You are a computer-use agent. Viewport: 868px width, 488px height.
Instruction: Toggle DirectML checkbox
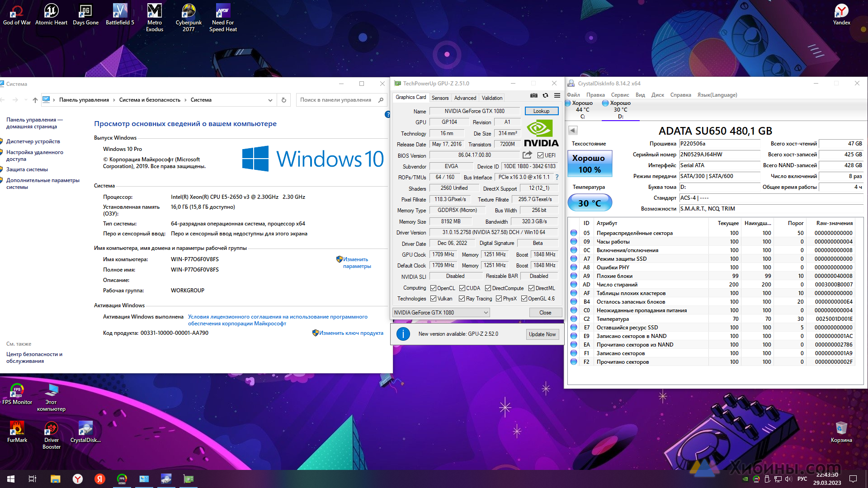(532, 288)
